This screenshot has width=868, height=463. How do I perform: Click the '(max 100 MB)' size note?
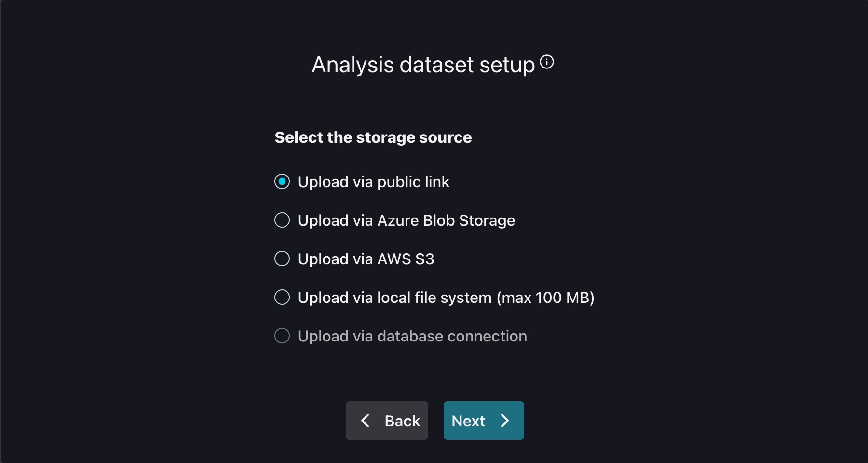tap(545, 298)
